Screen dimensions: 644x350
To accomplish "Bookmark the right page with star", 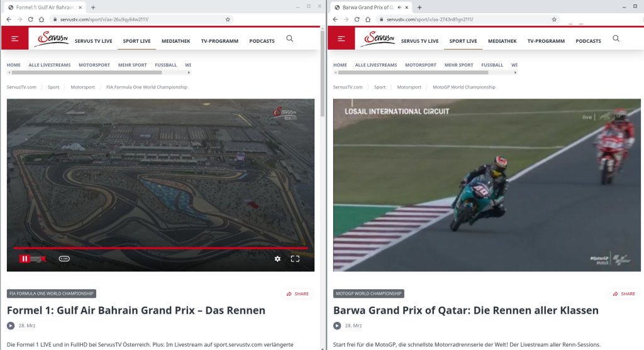I will coord(554,19).
